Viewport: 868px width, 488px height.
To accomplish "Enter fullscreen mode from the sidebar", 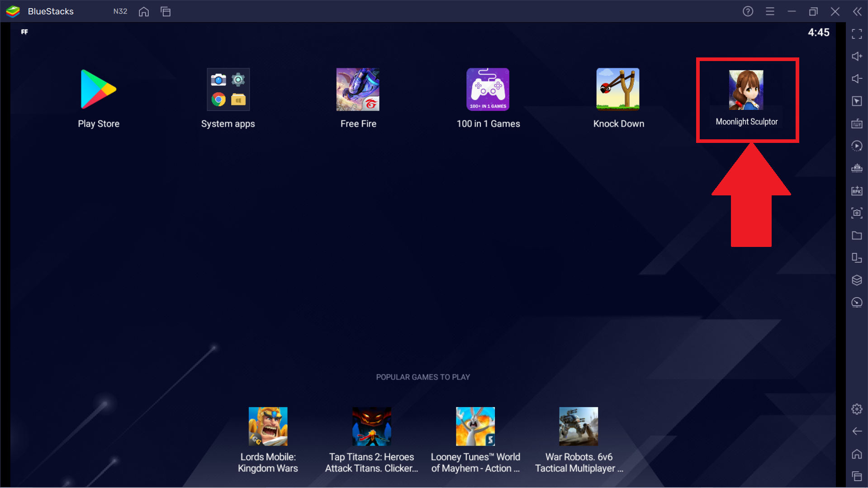I will (x=857, y=34).
